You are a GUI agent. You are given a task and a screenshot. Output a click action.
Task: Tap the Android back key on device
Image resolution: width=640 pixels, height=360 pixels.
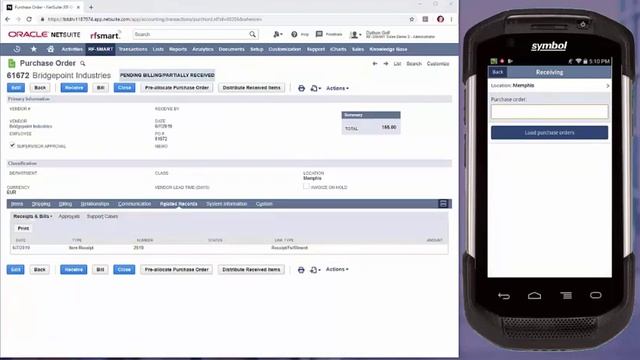tap(504, 296)
